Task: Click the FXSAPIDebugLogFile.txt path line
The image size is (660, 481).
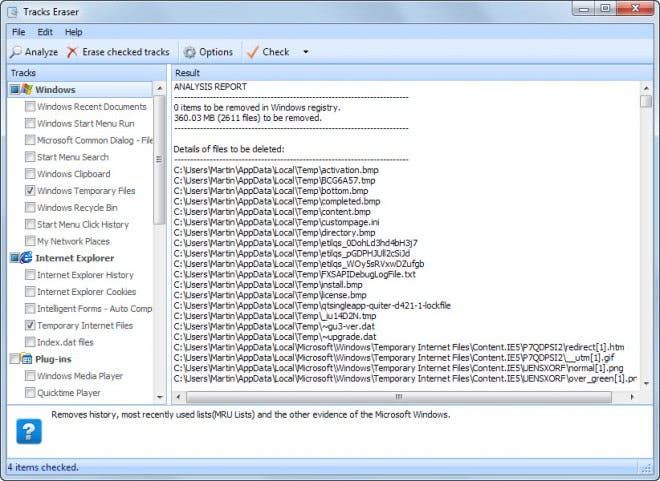Action: [294, 274]
